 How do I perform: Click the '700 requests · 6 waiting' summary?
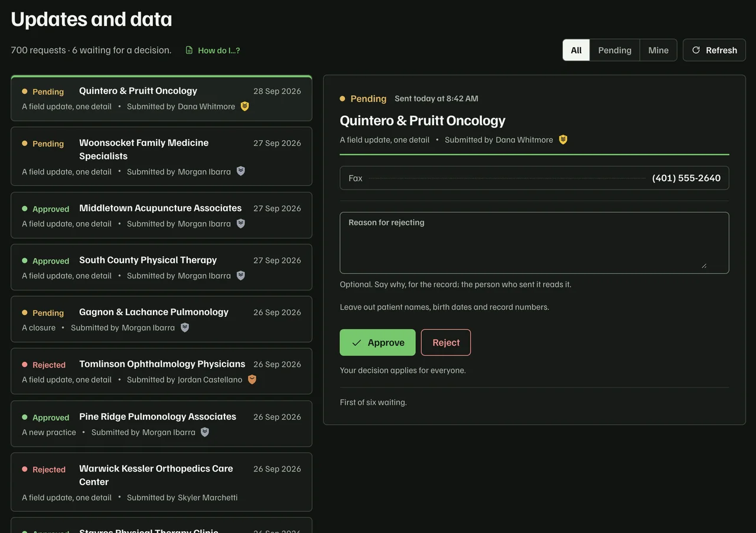coord(91,50)
